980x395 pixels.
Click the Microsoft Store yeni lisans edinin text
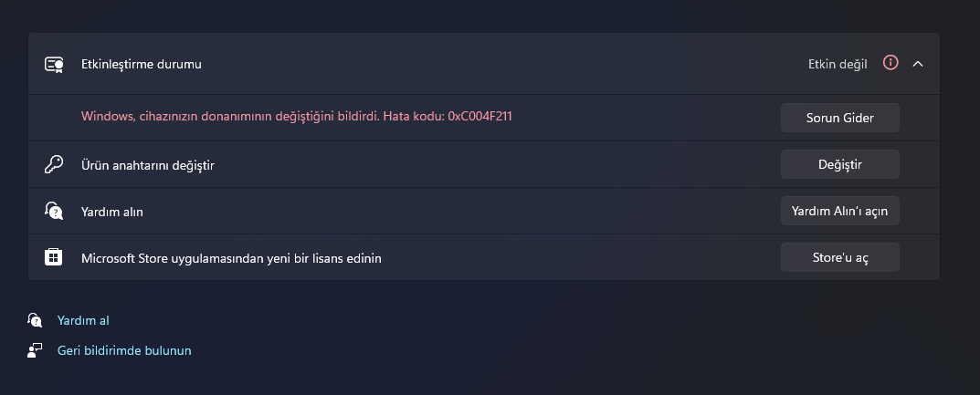(x=231, y=258)
